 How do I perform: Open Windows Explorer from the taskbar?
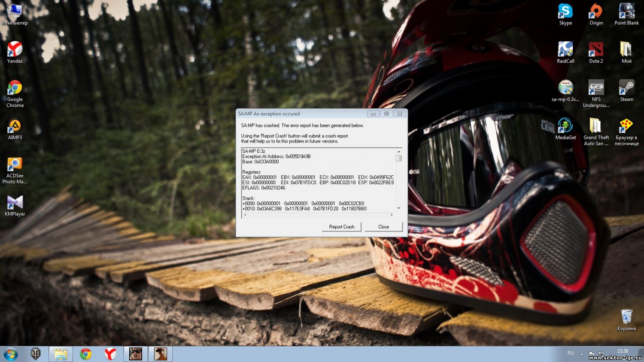(x=61, y=354)
